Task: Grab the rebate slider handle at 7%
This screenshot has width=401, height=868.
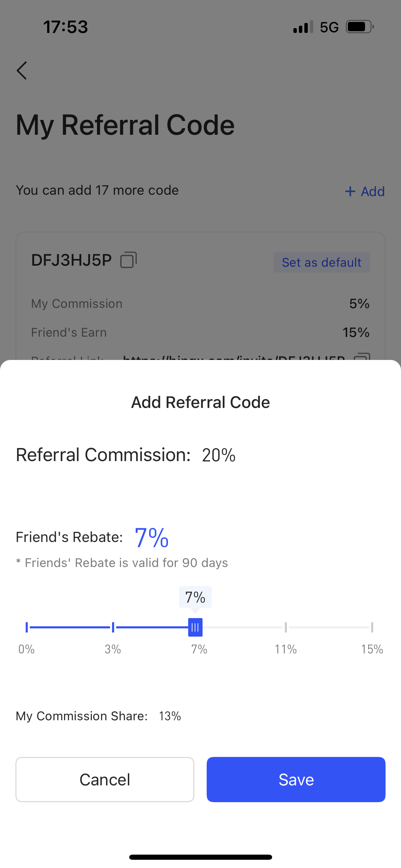Action: [x=195, y=627]
